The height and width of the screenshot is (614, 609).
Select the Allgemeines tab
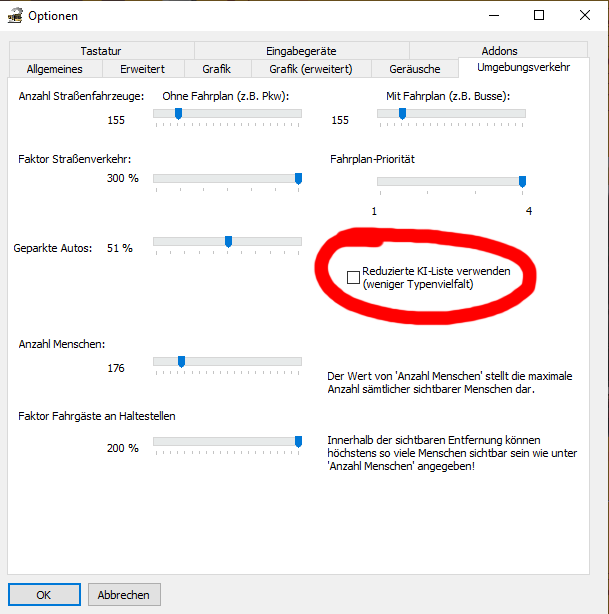point(55,69)
